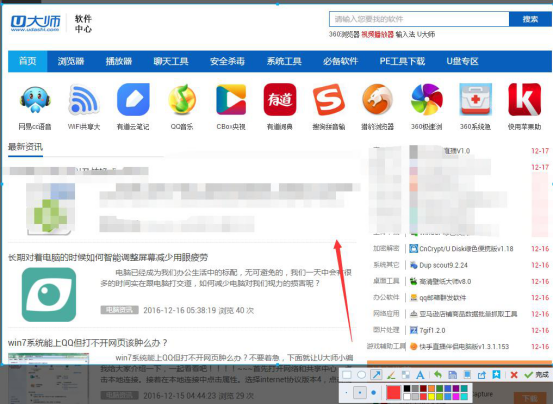The height and width of the screenshot is (404, 553).
Task: Pick the yellow color swatch
Action: pos(431,397)
